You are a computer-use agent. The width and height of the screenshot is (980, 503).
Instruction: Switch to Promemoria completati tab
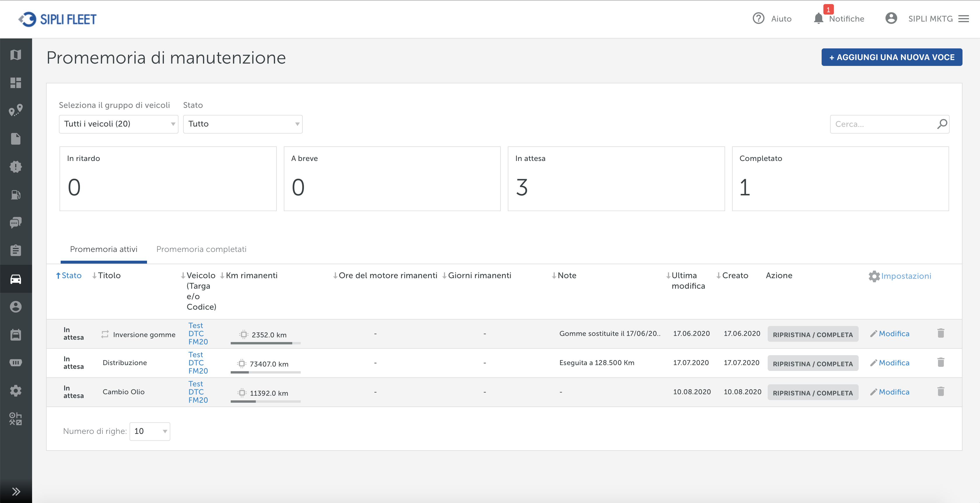201,249
